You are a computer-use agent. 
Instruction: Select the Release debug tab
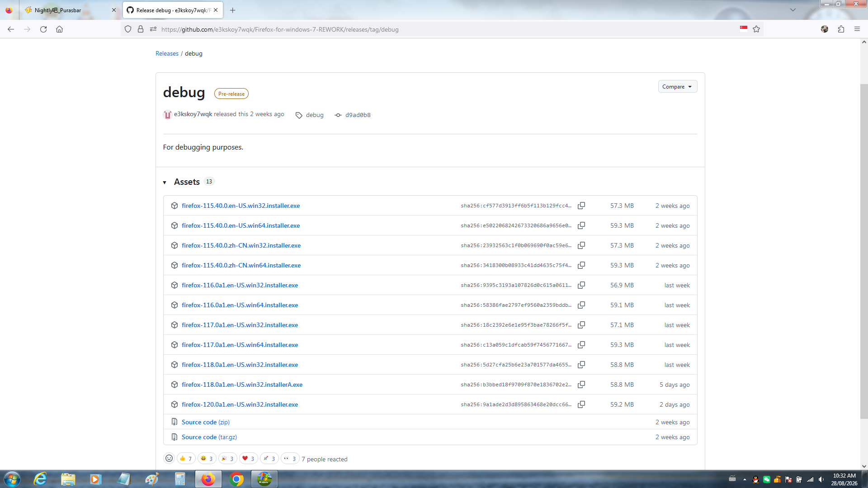[173, 10]
